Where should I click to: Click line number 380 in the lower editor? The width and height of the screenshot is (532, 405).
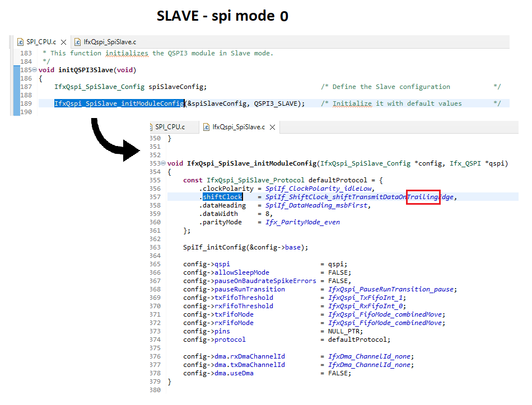155,390
